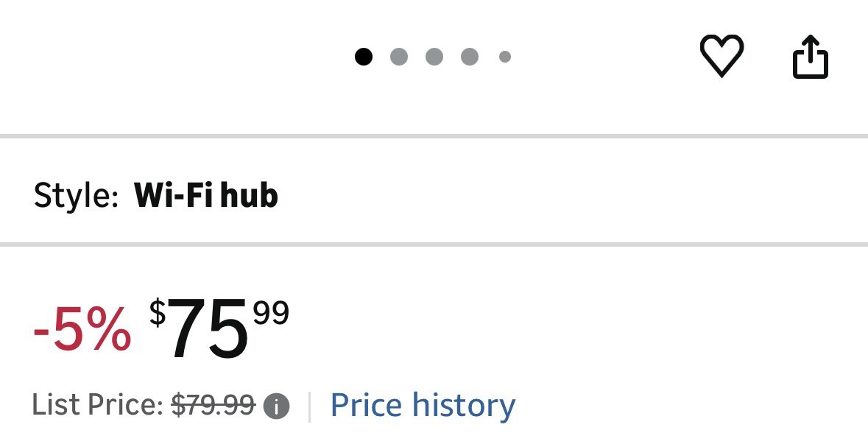The width and height of the screenshot is (868, 433).
Task: Expand the Style: Wi-Fi hub selector row
Action: [x=434, y=191]
